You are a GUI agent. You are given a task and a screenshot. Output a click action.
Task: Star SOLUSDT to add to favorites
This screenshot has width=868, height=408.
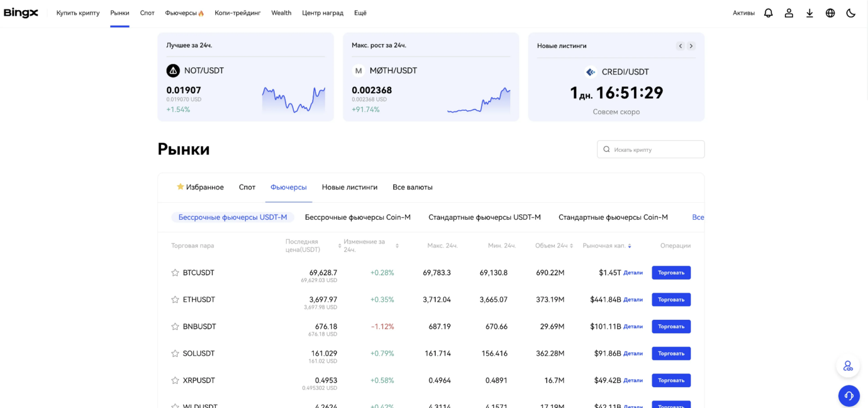[x=175, y=353]
